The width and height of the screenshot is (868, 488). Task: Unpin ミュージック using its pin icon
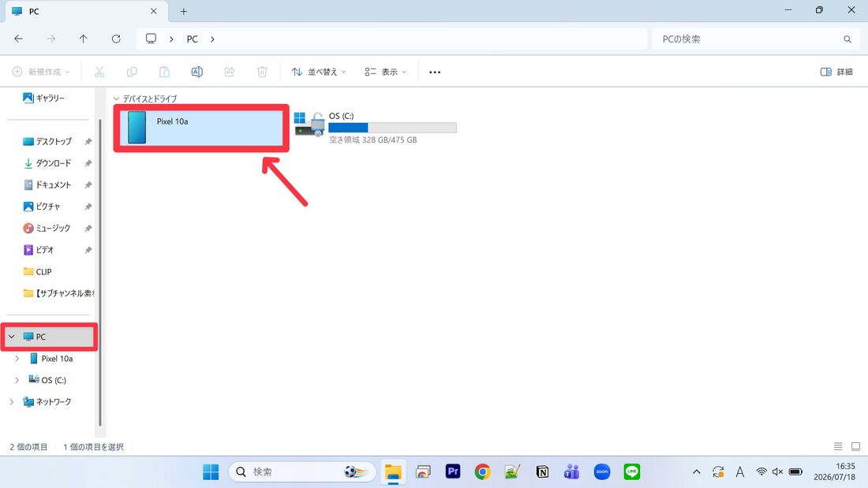(x=88, y=228)
